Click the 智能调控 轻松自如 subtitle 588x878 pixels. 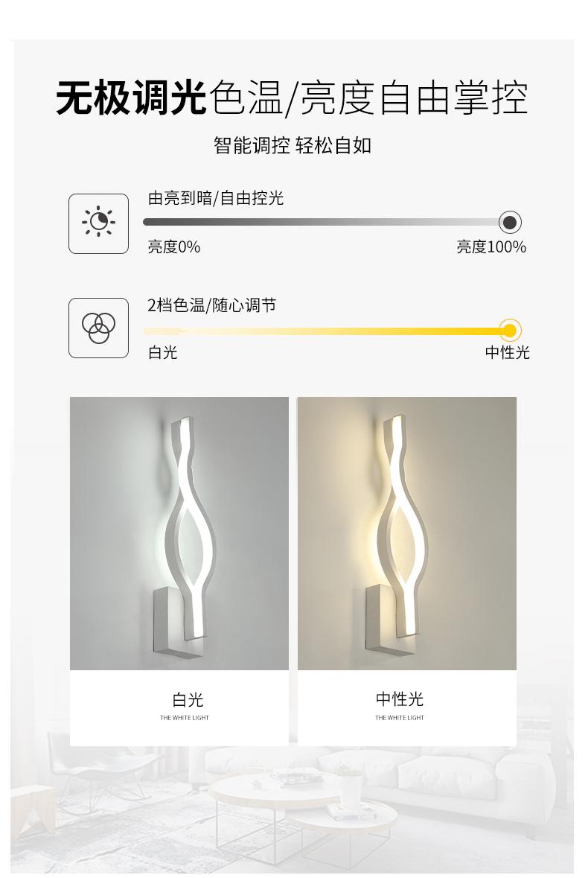pyautogui.click(x=292, y=145)
